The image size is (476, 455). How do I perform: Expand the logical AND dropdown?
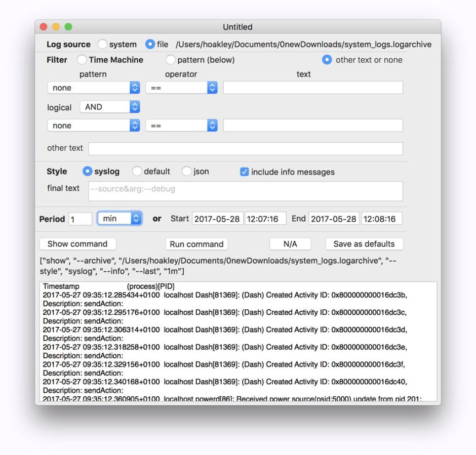[x=109, y=107]
